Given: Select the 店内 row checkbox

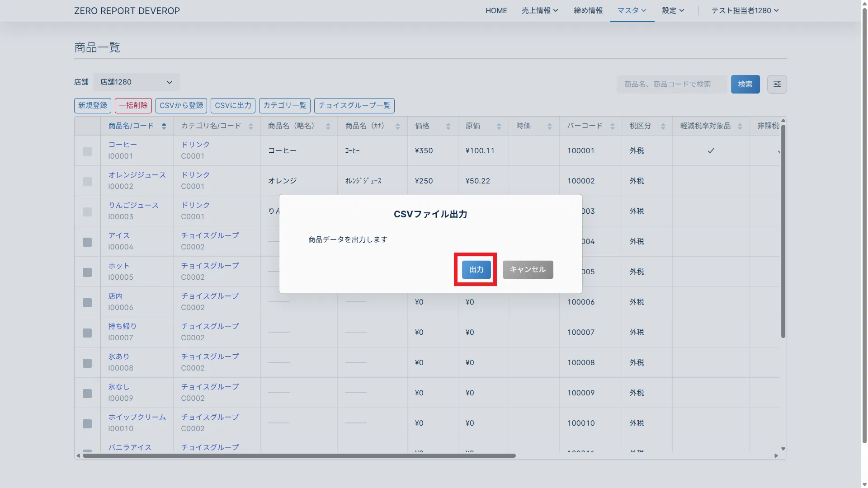Looking at the screenshot, I should click(87, 303).
